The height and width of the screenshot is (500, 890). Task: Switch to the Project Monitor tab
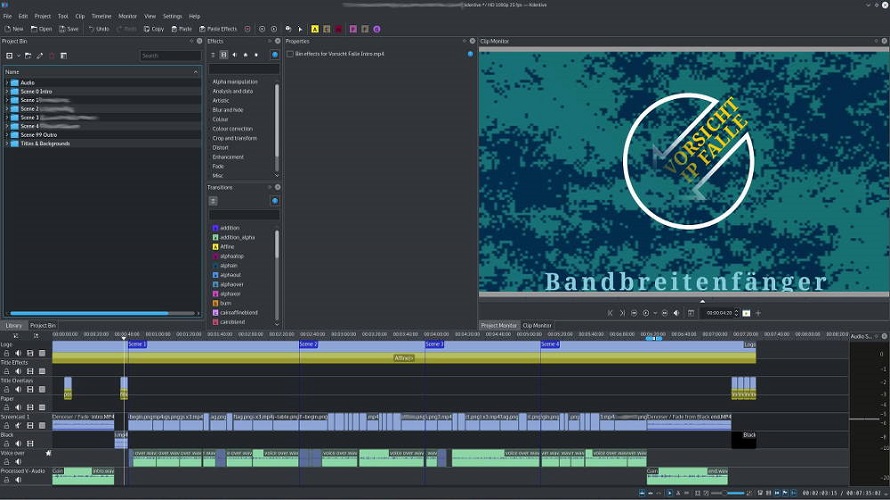click(x=498, y=325)
